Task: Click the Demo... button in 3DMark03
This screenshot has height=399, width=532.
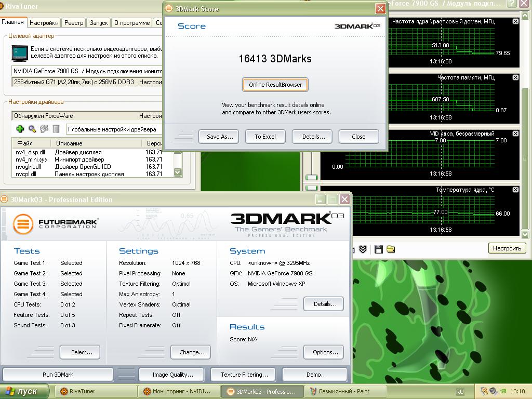Action: tap(315, 375)
